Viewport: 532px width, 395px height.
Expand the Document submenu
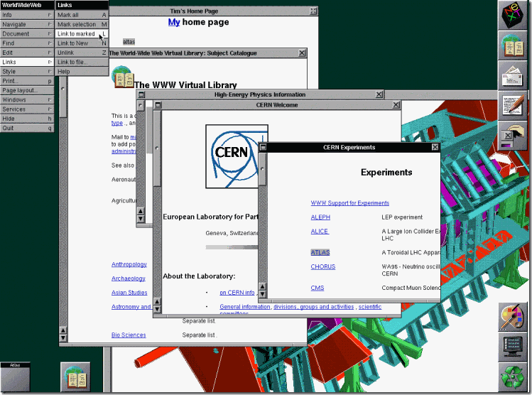27,34
